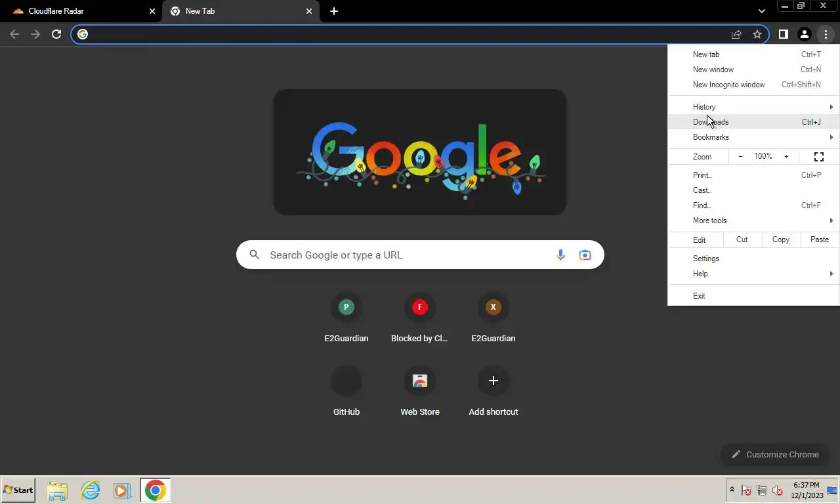This screenshot has height=504, width=840.
Task: Click Copy in the Edit row
Action: click(781, 240)
